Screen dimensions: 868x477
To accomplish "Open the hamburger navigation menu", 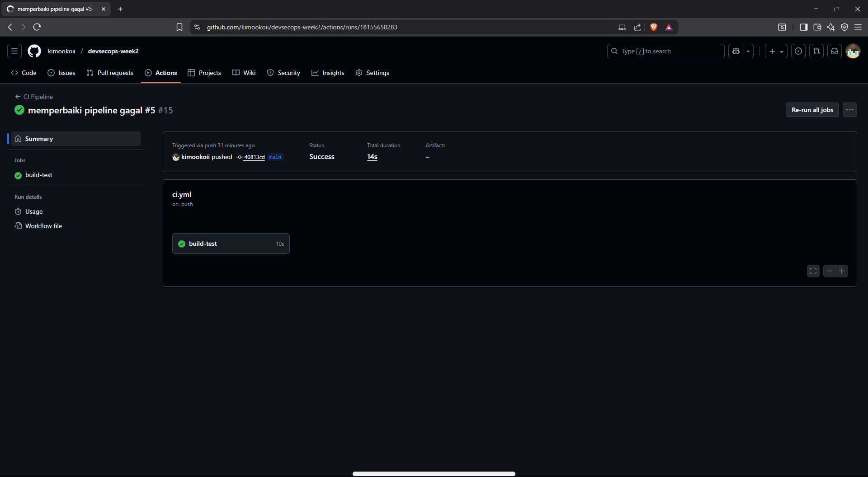I will click(x=14, y=51).
